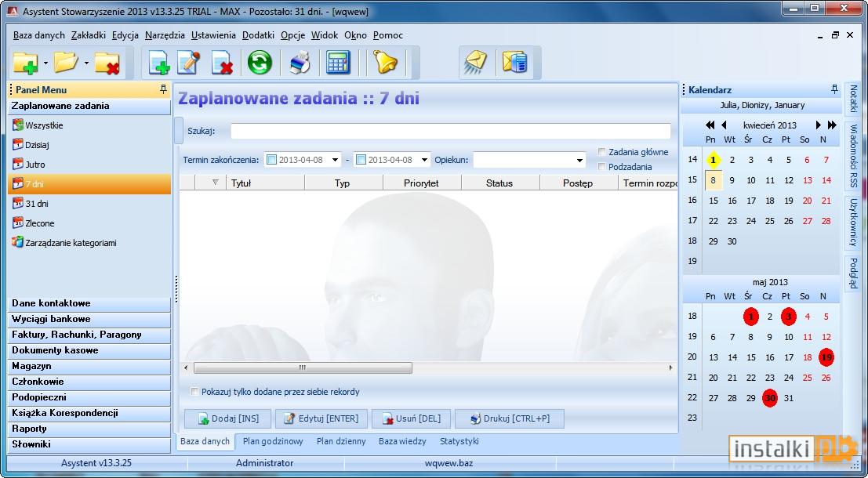The image size is (868, 478).
Task: Click the delete record toolbar icon
Action: tap(222, 62)
